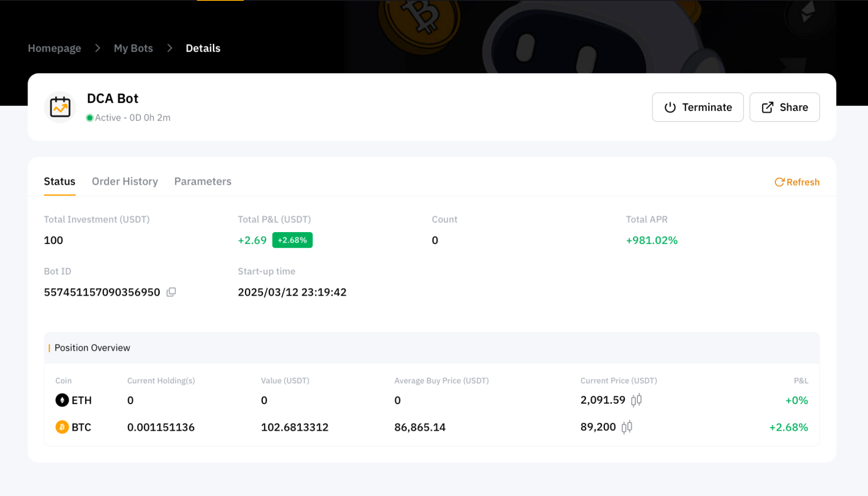Navigate to My Bots breadcrumb
The width and height of the screenshot is (868, 496).
point(133,48)
